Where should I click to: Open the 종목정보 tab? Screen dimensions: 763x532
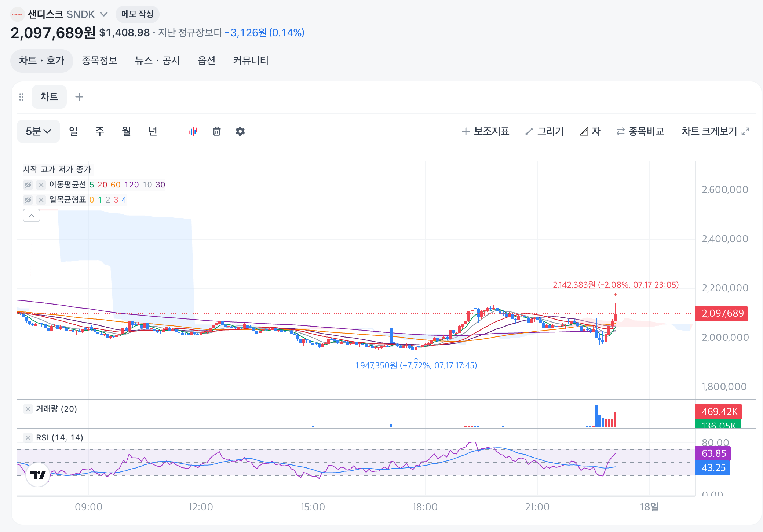pos(99,61)
